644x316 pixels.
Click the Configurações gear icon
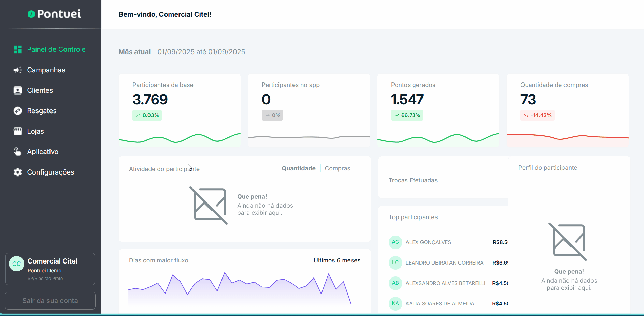(18, 172)
